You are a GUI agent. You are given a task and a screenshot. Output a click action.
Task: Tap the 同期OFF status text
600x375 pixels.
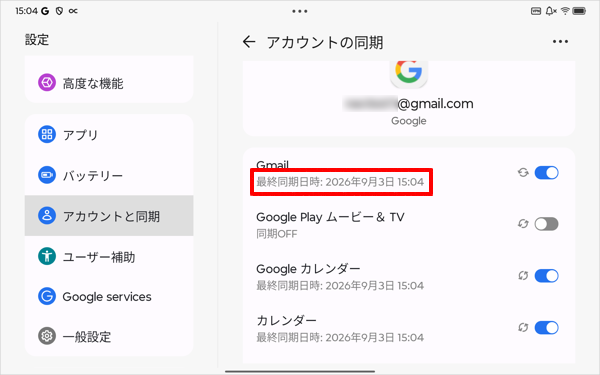click(x=277, y=234)
